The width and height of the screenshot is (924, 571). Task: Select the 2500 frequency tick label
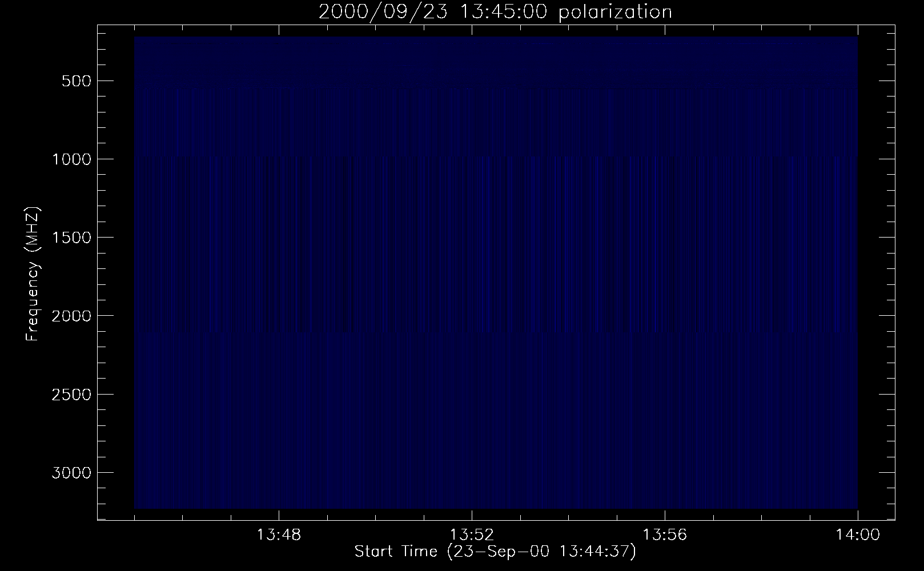[x=71, y=395]
